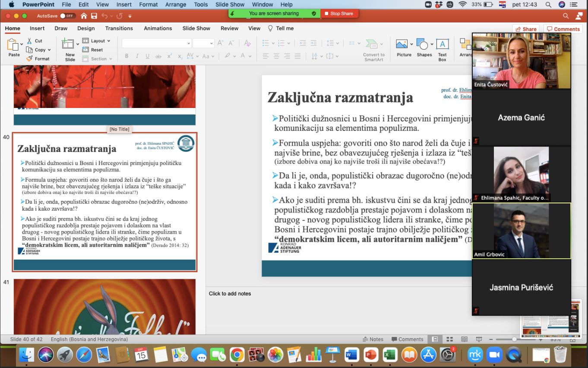Viewport: 588px width, 368px height.
Task: Select slide 41 thumbnail
Action: point(104,306)
